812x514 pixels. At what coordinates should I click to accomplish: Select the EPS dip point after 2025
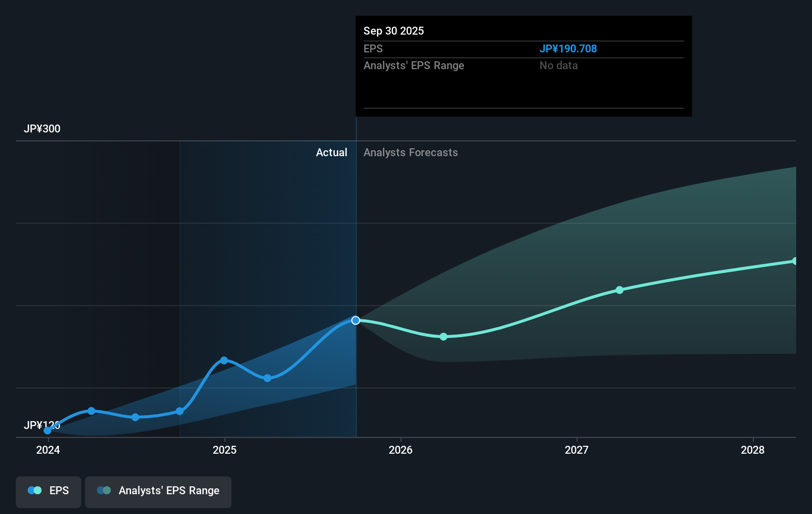click(268, 378)
